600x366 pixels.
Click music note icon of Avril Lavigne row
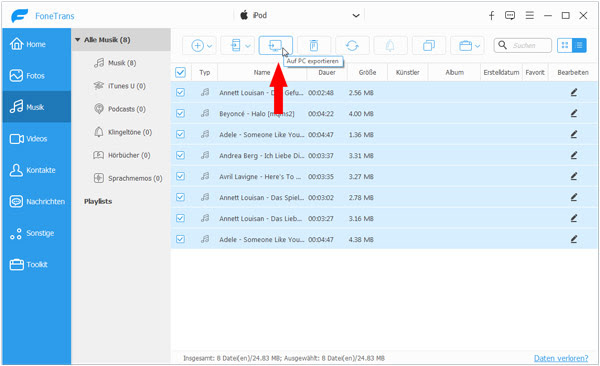(x=205, y=176)
